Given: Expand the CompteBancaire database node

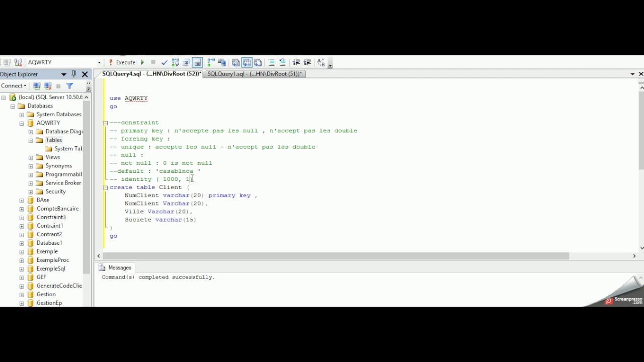Looking at the screenshot, I should click(22, 209).
